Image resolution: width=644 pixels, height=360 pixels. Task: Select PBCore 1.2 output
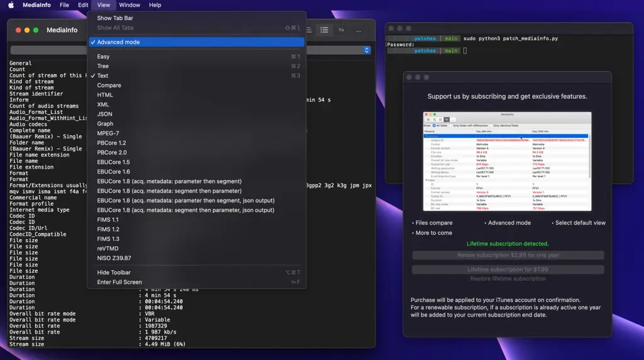(196, 143)
